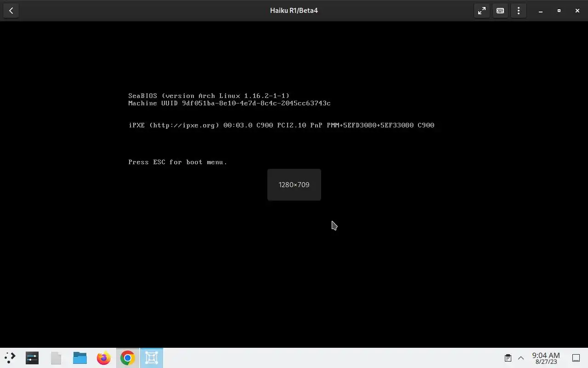Close the Haiku R1/Beta4 window
Viewport: 588px width, 368px height.
pos(577,11)
